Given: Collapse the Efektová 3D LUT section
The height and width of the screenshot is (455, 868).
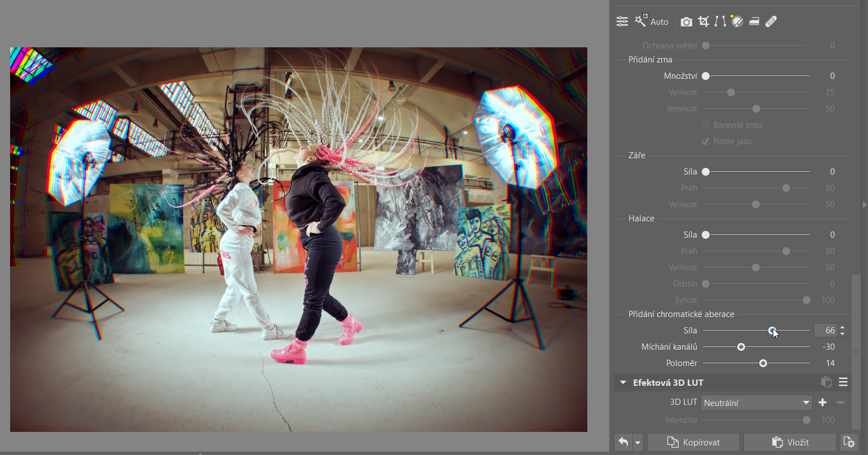Looking at the screenshot, I should [x=623, y=382].
